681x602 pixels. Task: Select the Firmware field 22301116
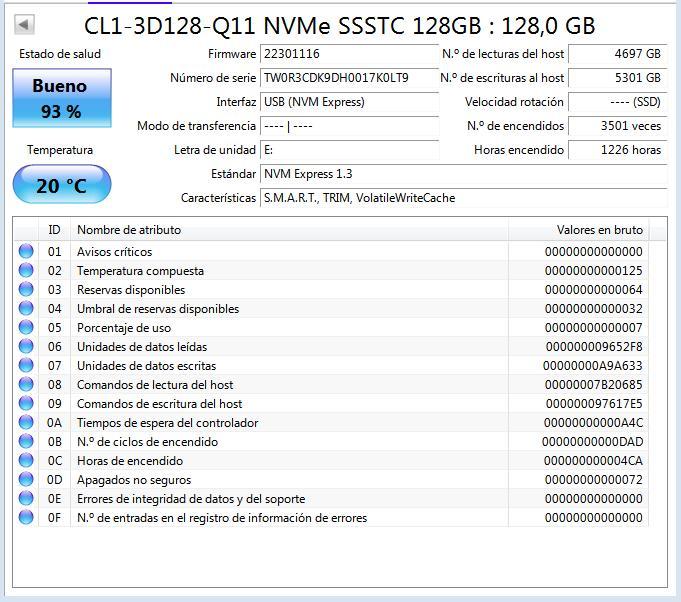point(349,54)
